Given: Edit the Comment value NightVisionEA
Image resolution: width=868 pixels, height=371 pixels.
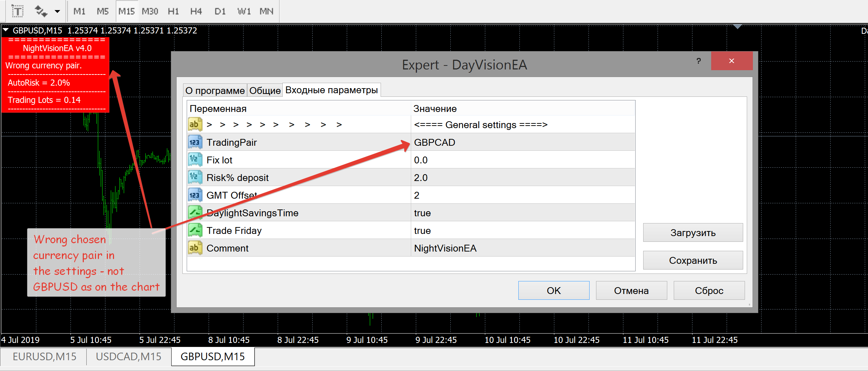Looking at the screenshot, I should point(523,248).
